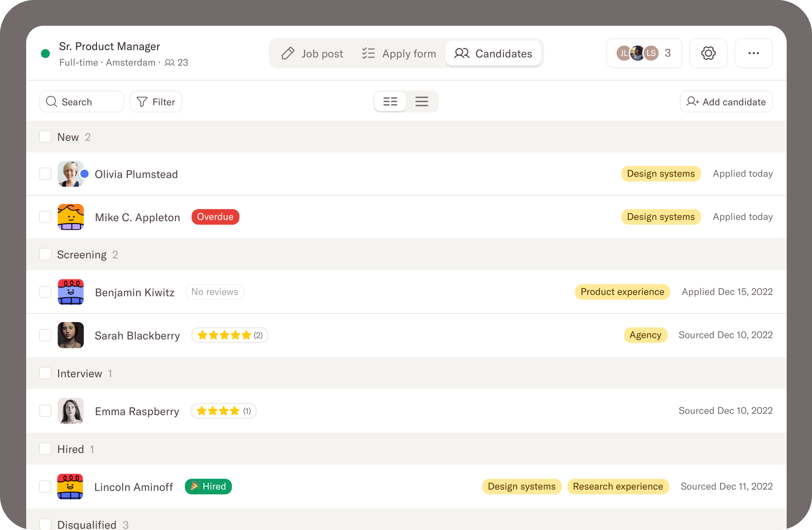
Task: Click the Overdue badge on Mike Appleton
Action: (215, 217)
